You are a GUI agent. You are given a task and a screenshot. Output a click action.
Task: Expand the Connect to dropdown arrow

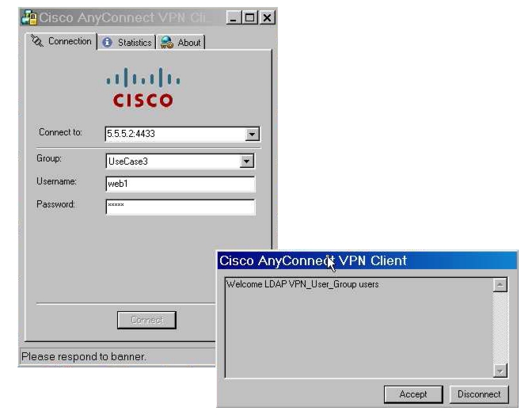pos(252,134)
